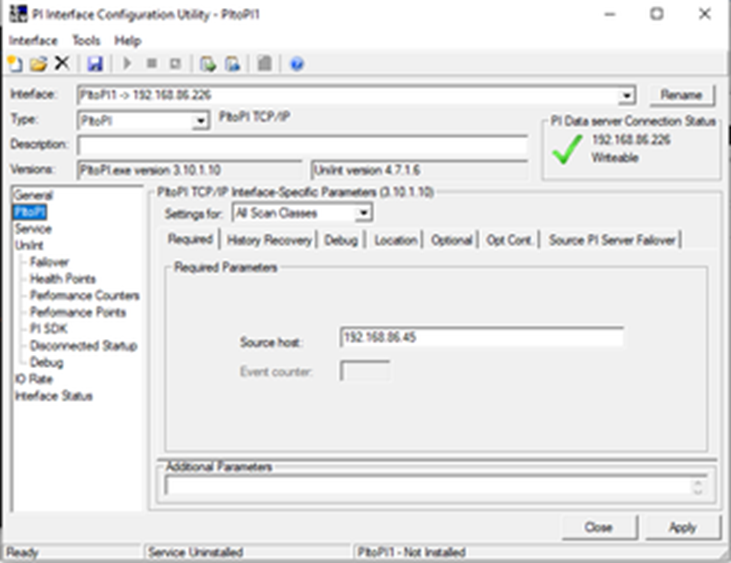The image size is (731, 563).
Task: Click the PItoPI.exe version field
Action: coord(190,170)
